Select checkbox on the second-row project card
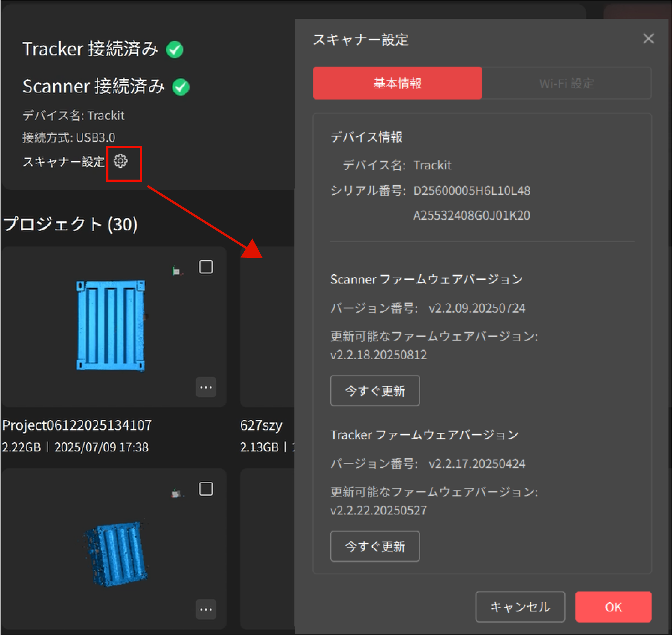 click(206, 489)
